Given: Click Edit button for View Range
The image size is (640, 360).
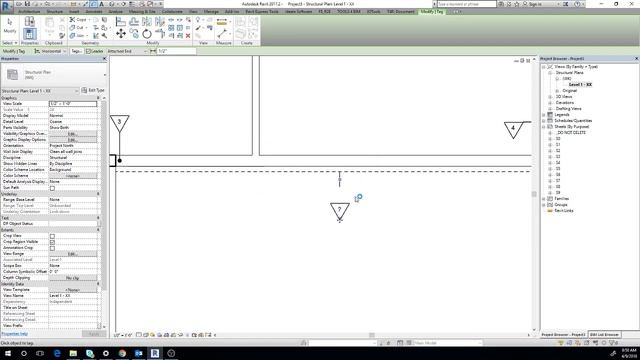Looking at the screenshot, I should click(73, 254).
